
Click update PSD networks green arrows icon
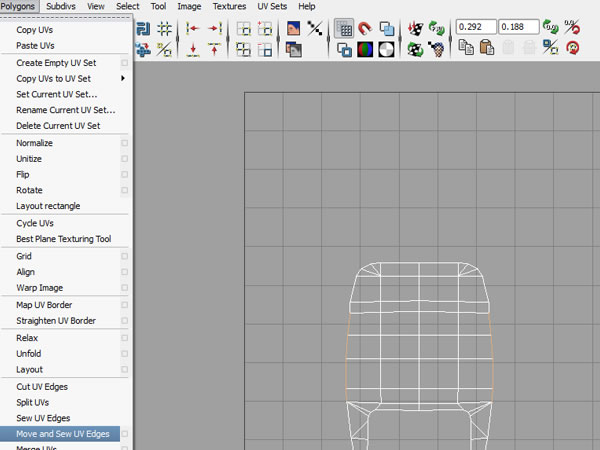436,29
